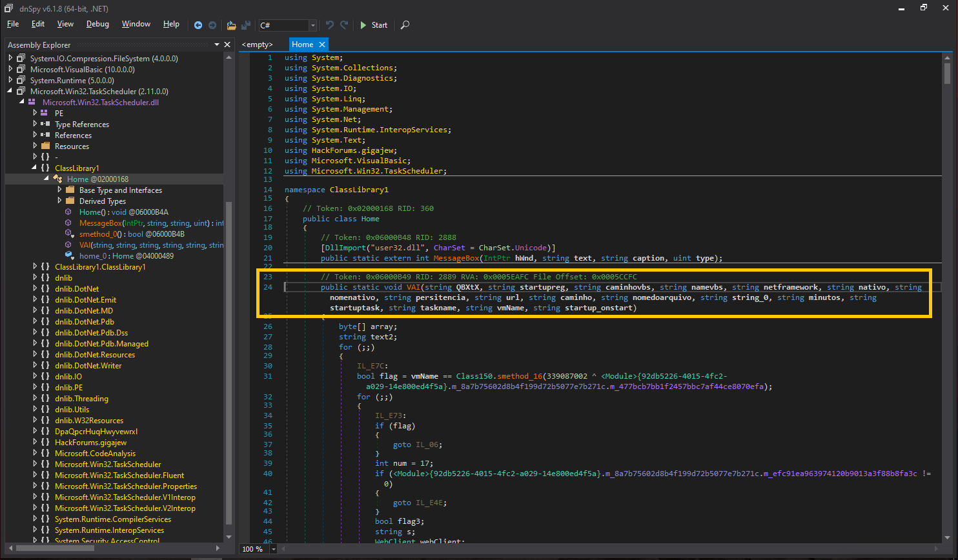Expand the Resources folder node
Image resolution: width=958 pixels, height=560 pixels.
tap(36, 146)
